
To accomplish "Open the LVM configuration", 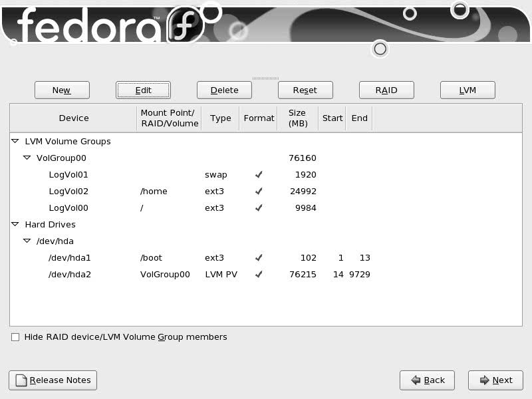I will [x=467, y=90].
